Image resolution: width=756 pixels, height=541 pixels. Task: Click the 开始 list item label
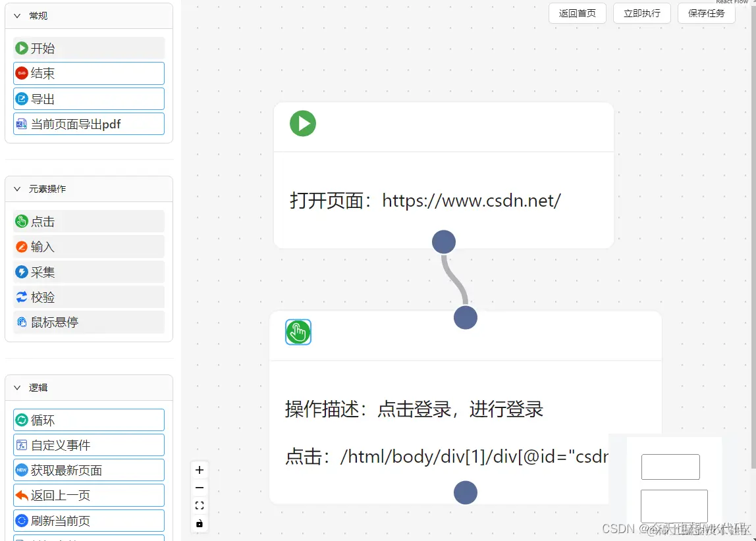coord(43,48)
